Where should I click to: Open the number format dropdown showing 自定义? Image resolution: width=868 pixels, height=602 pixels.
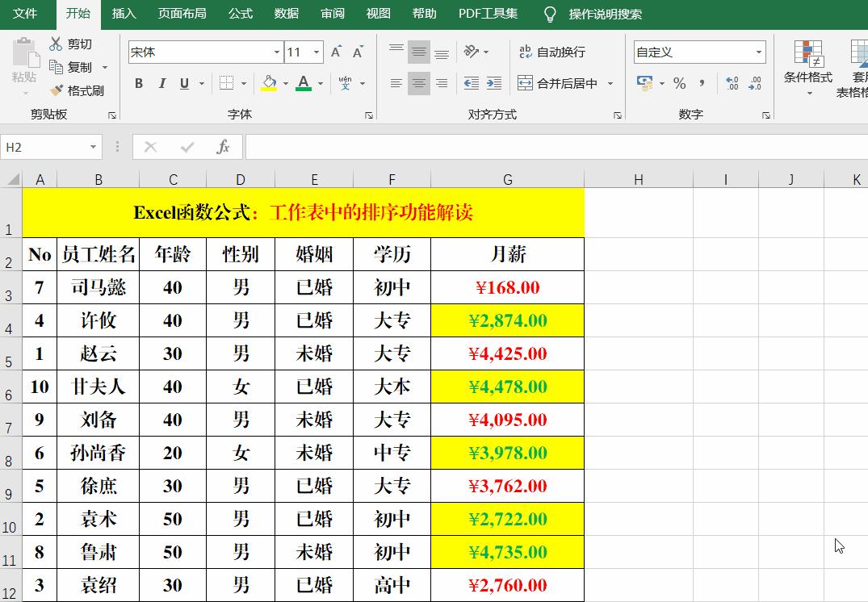(759, 52)
